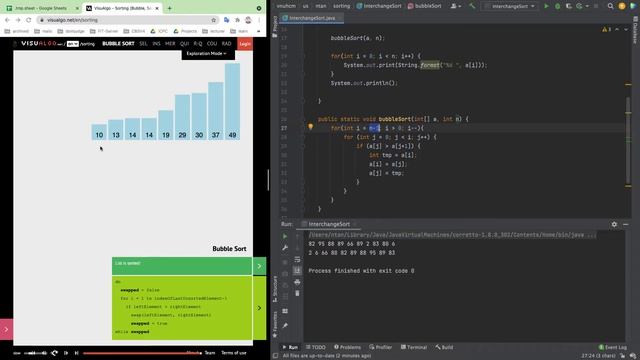640x360 pixels.
Task: Open Run panel settings gear
Action: [x=614, y=224]
